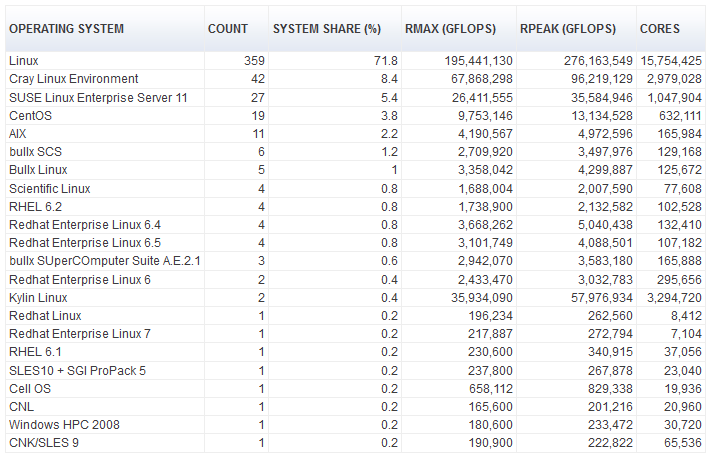Viewport: 713px width, 460px height.
Task: Click Cell OS Rmax value 658,112
Action: (491, 389)
